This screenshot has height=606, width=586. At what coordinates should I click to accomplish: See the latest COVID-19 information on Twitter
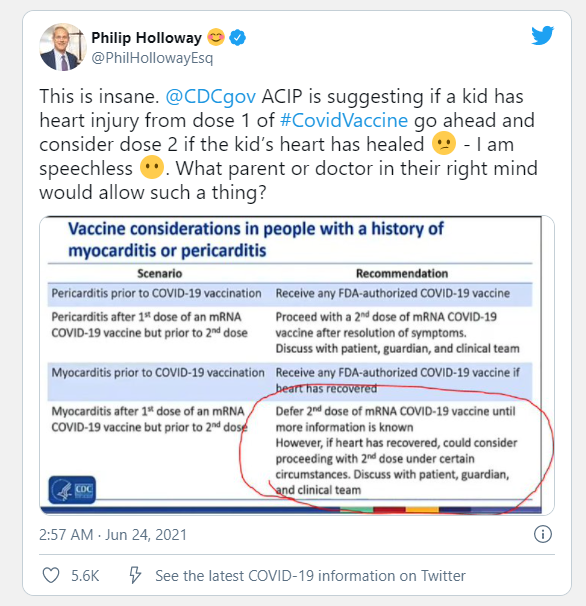pyautogui.click(x=310, y=575)
